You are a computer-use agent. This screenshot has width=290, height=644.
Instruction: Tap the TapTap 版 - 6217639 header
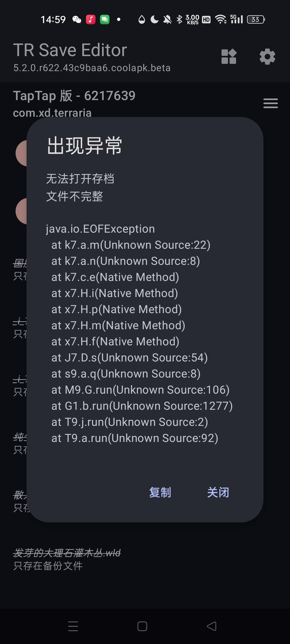pos(74,96)
